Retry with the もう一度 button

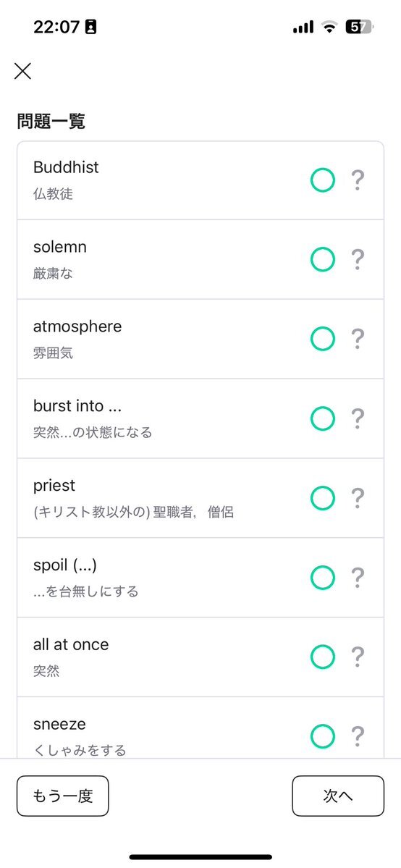point(62,796)
